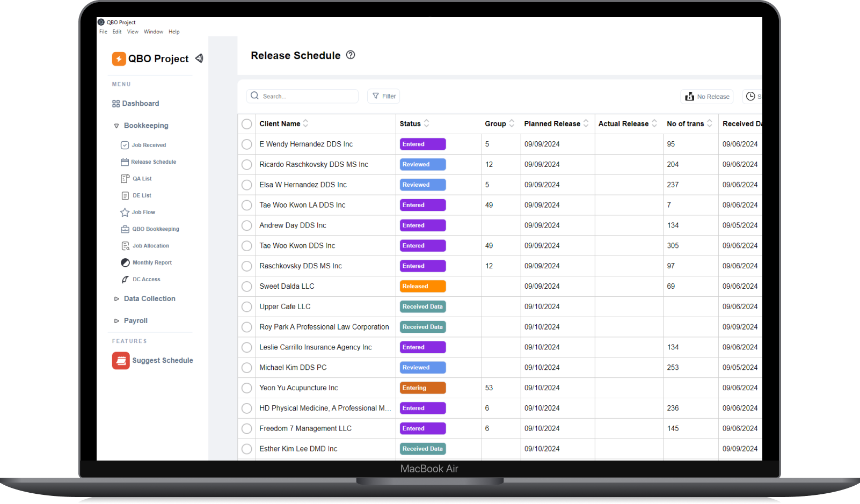Toggle the select-all circle in table header
Screen dimensions: 860x504
247,124
